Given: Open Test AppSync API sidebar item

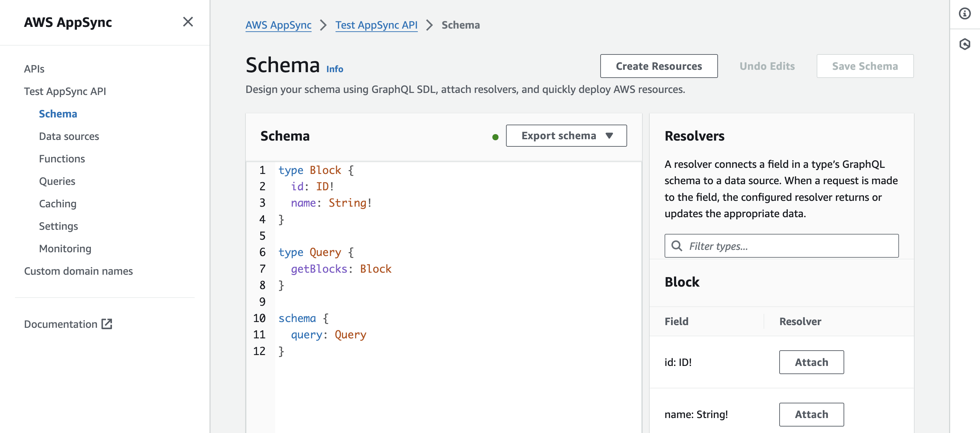Looking at the screenshot, I should click(x=65, y=91).
